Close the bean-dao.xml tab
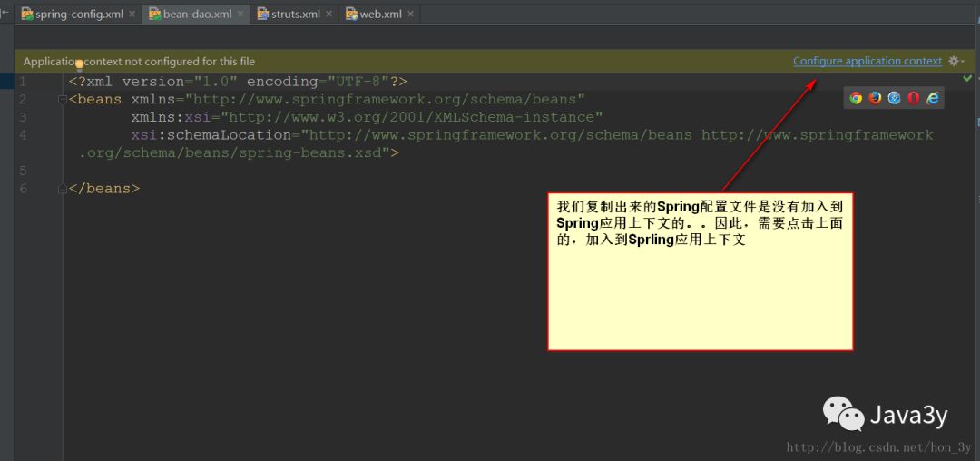Screen dimensions: 980x461 click(x=240, y=15)
